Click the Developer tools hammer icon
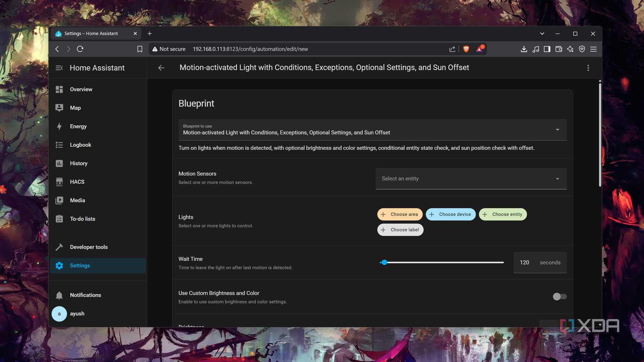 click(59, 247)
